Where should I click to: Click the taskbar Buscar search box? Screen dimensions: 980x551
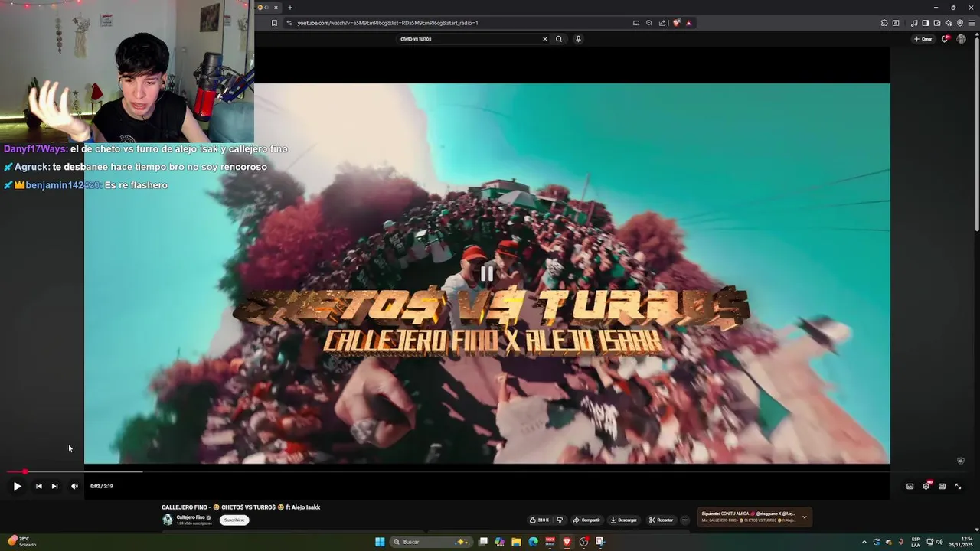tap(432, 542)
